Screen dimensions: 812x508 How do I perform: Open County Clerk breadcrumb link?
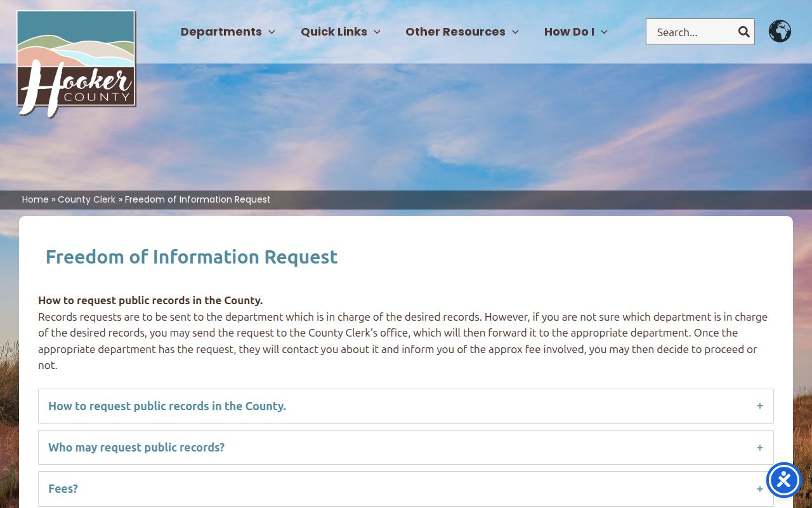(87, 199)
